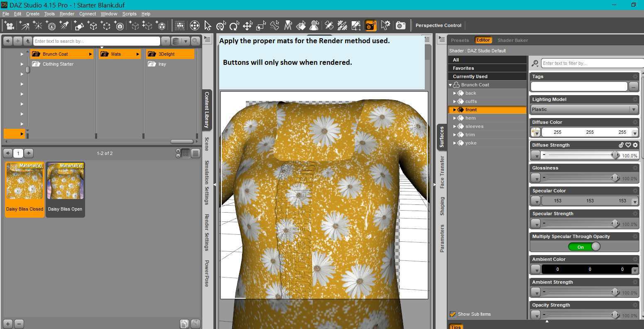Click the Glossiness slider handle
The image size is (644, 329).
click(x=615, y=178)
